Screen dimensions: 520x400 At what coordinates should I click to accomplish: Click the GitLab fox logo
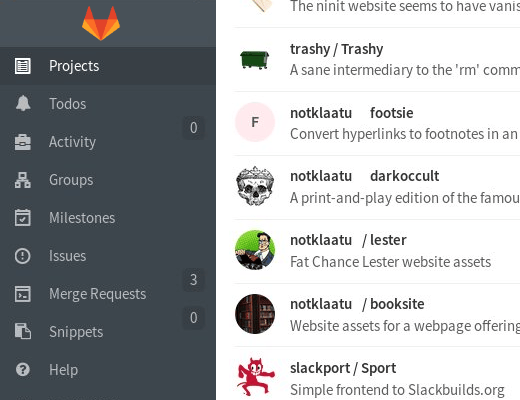point(101,23)
